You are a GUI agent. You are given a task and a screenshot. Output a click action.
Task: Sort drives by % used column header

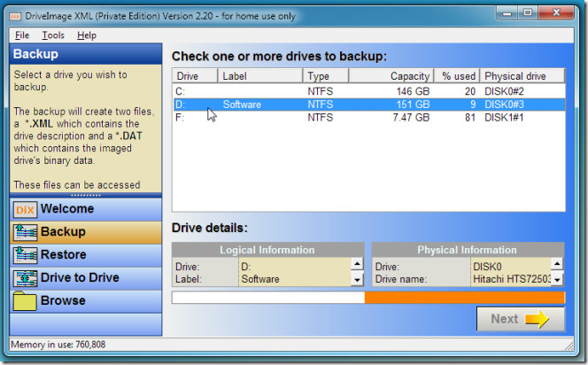[457, 76]
